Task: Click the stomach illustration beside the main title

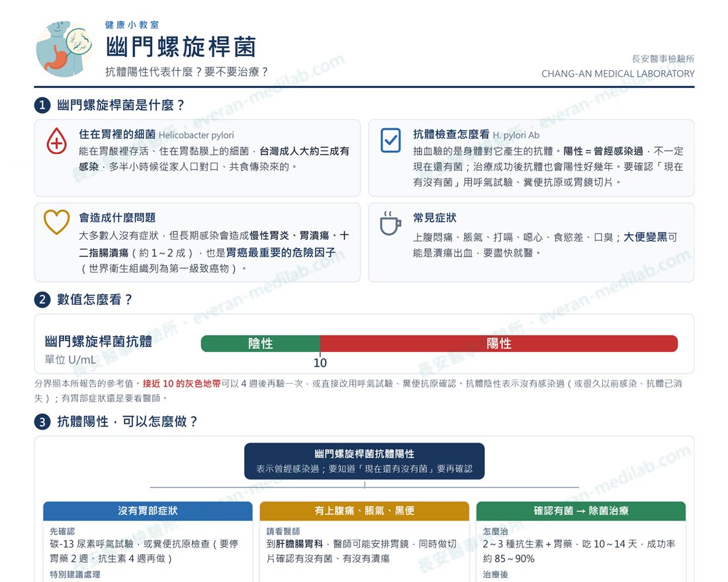Action: (x=64, y=49)
